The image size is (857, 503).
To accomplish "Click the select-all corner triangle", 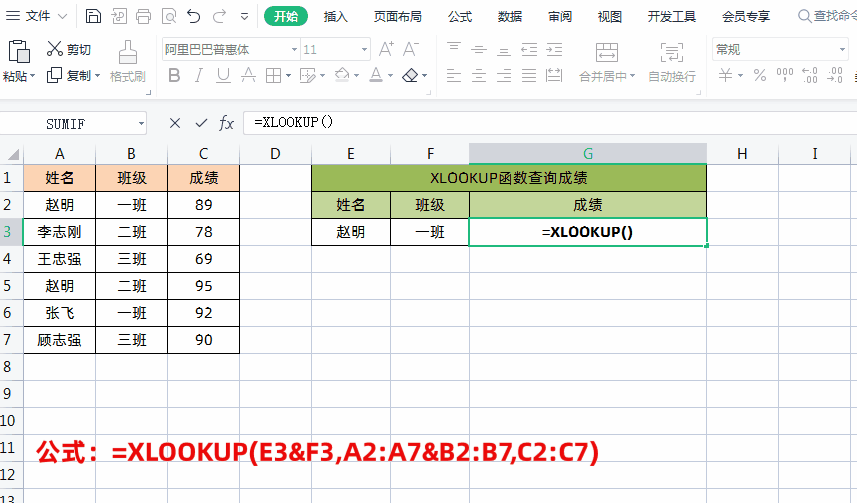I will tap(13, 154).
